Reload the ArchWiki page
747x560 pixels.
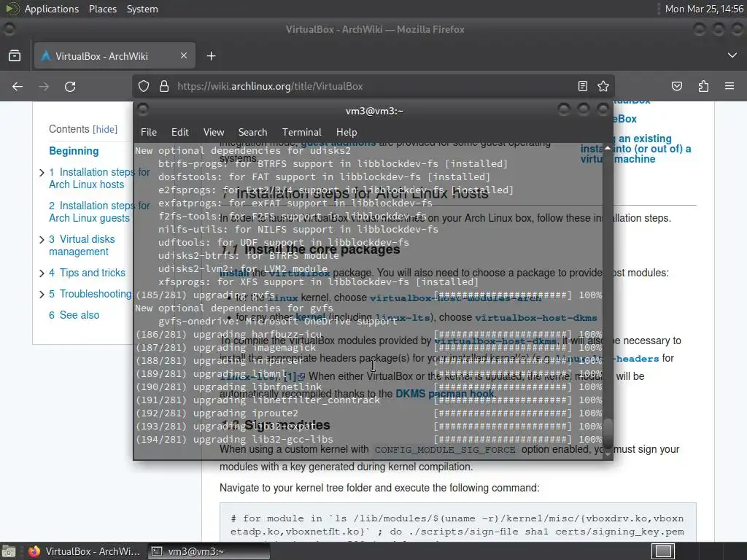click(x=70, y=86)
